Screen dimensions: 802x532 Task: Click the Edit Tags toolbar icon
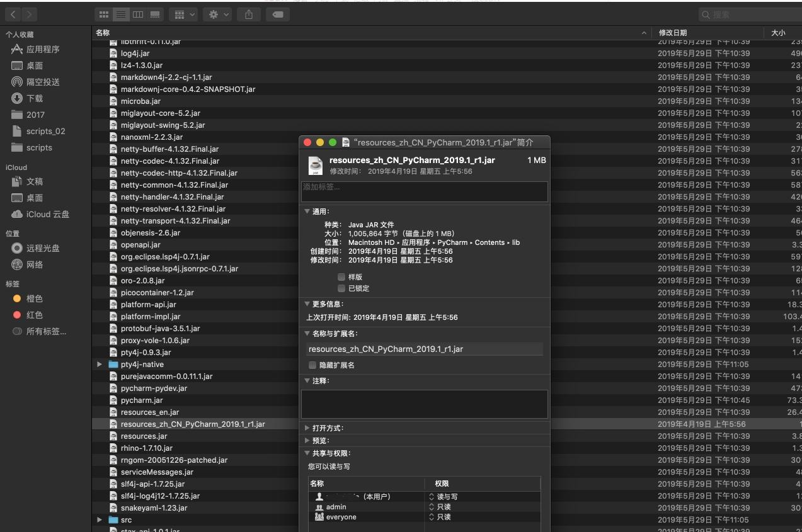click(278, 14)
